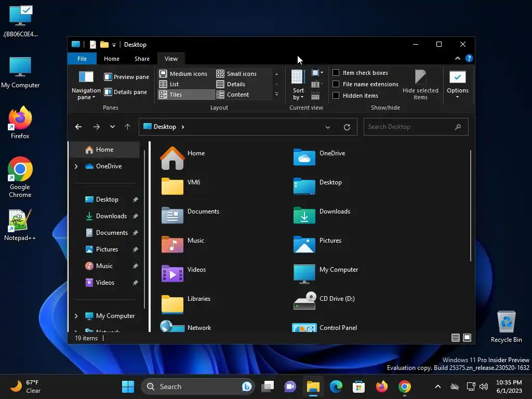Open the Options button
This screenshot has height=399, width=532.
pos(457,85)
